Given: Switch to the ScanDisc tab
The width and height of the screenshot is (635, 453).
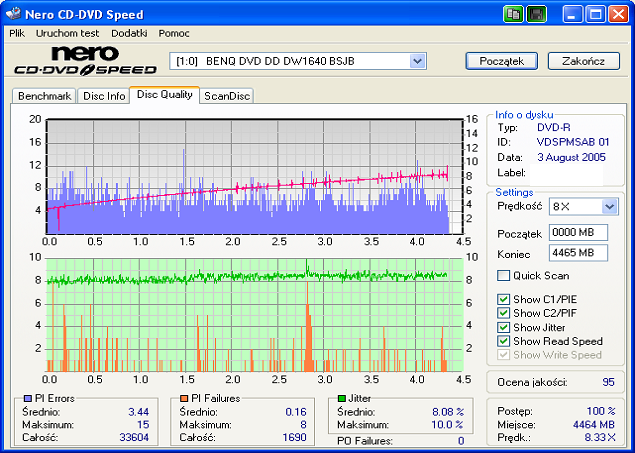Looking at the screenshot, I should (x=227, y=96).
